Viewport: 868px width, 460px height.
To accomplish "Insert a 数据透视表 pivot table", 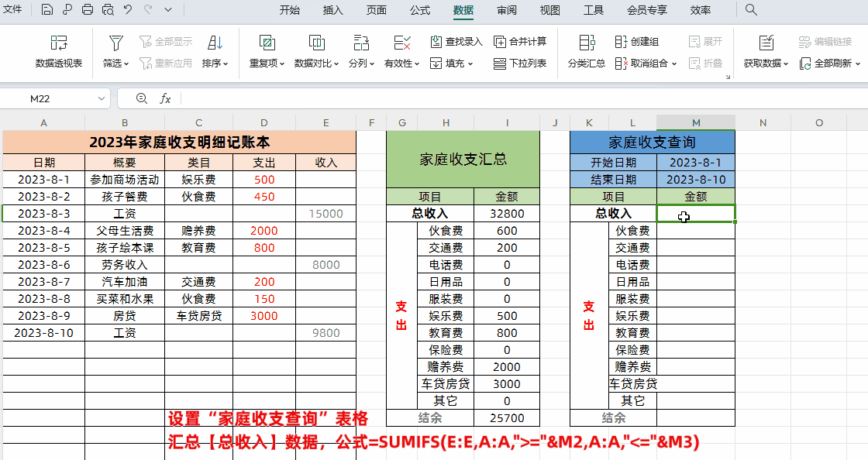I will click(x=59, y=51).
